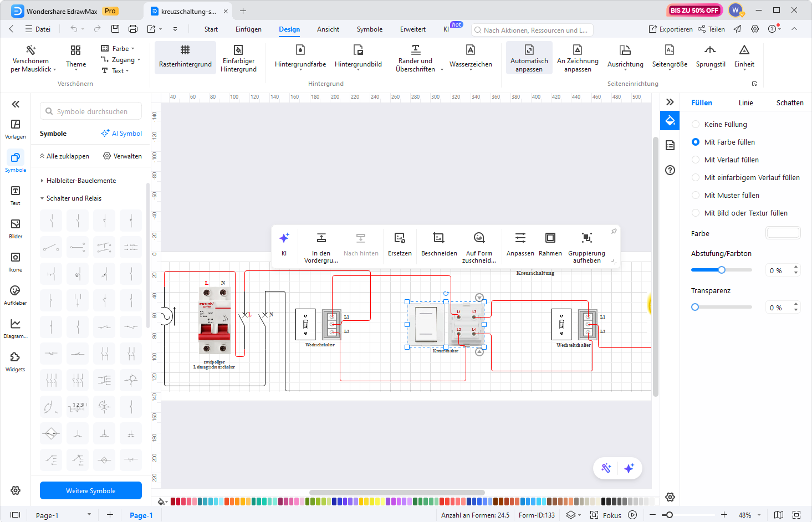Click the Widgets sidebar icon
The width and height of the screenshot is (812, 522).
point(16,361)
